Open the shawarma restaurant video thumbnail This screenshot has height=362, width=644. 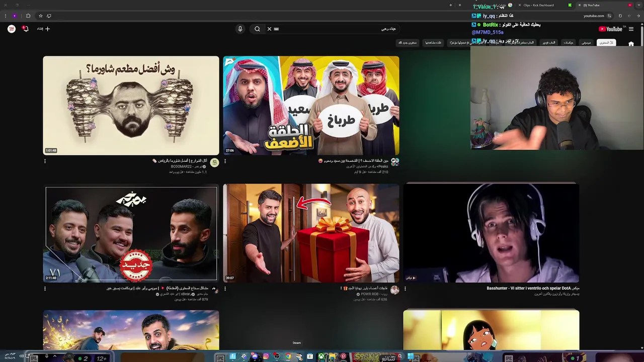131,106
